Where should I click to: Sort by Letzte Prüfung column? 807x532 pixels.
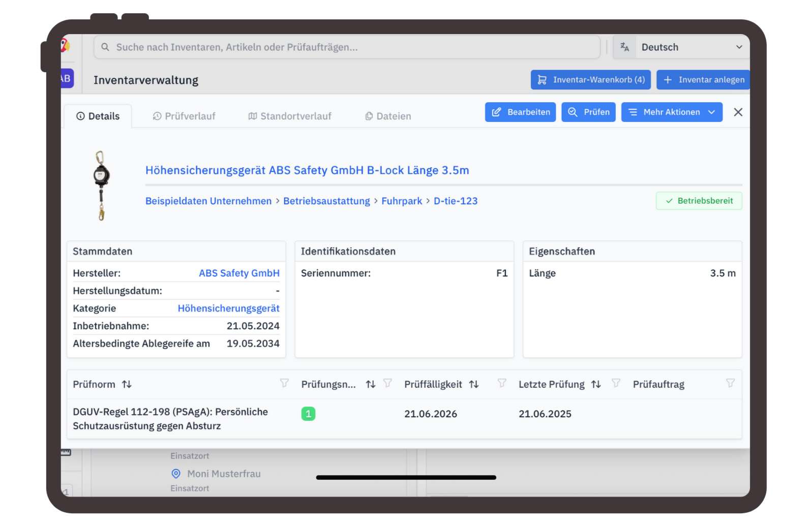[596, 385]
